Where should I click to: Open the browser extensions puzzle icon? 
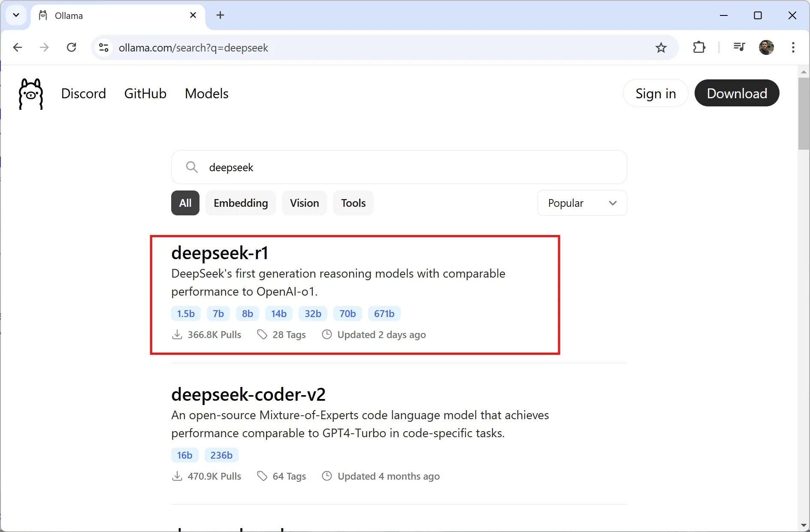pyautogui.click(x=699, y=48)
